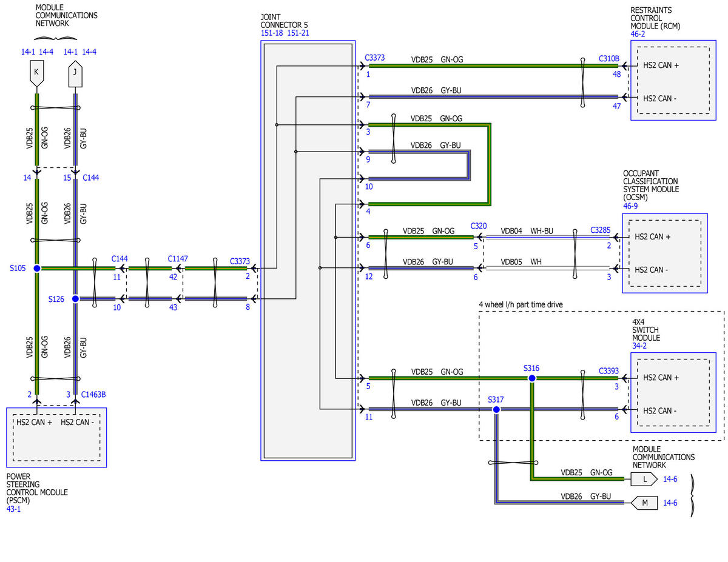Open page reference 46-9 under OCSM
Viewport: 728px width, 562px height.
point(631,206)
